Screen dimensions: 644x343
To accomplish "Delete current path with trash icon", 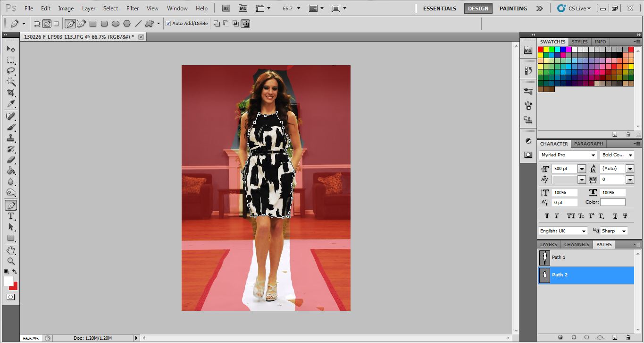I will [627, 337].
